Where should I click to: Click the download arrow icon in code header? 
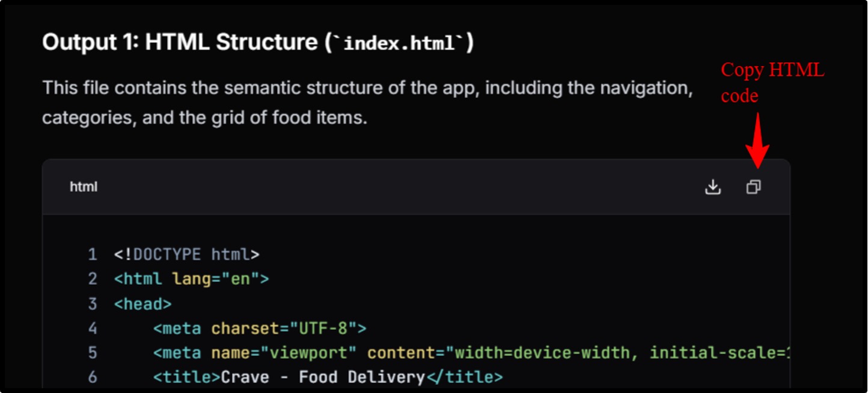(713, 187)
